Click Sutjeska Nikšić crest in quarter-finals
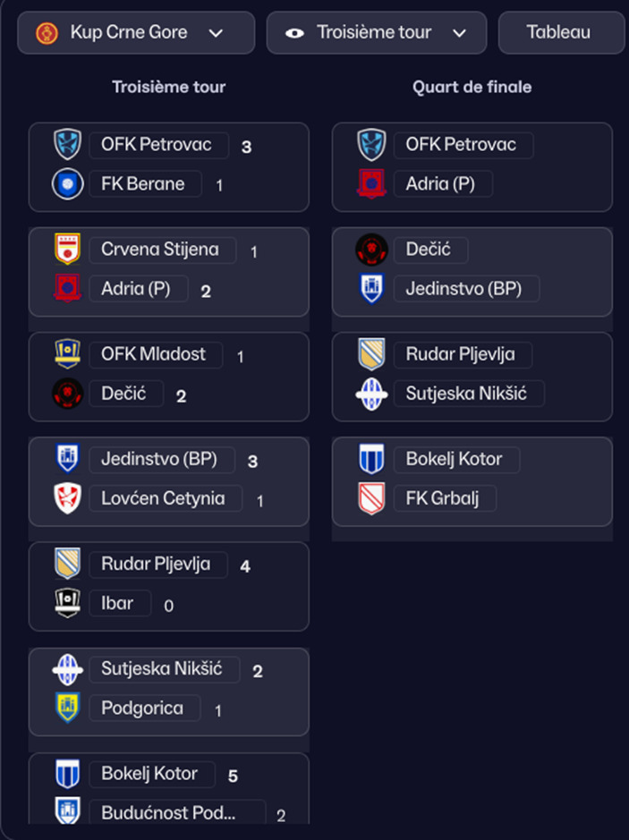This screenshot has width=629, height=840. point(371,394)
